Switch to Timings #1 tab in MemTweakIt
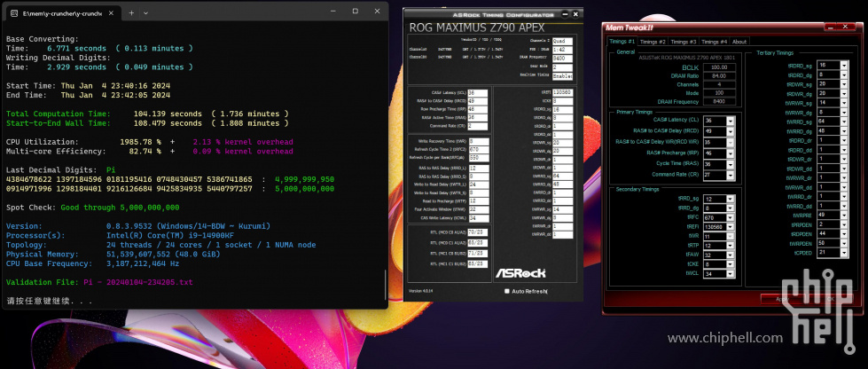This screenshot has width=868, height=369. (622, 42)
